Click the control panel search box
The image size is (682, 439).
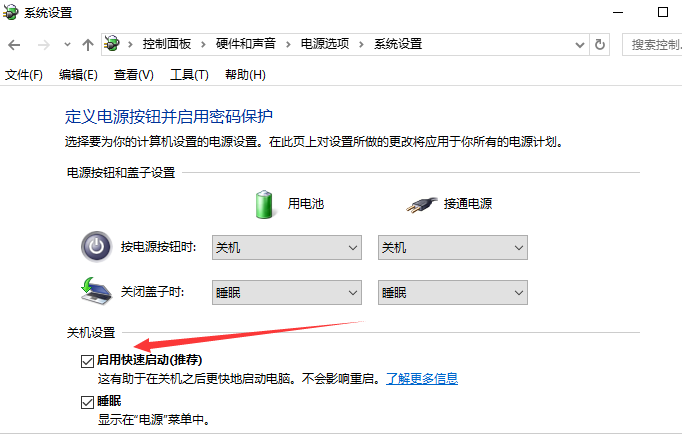[x=652, y=44]
